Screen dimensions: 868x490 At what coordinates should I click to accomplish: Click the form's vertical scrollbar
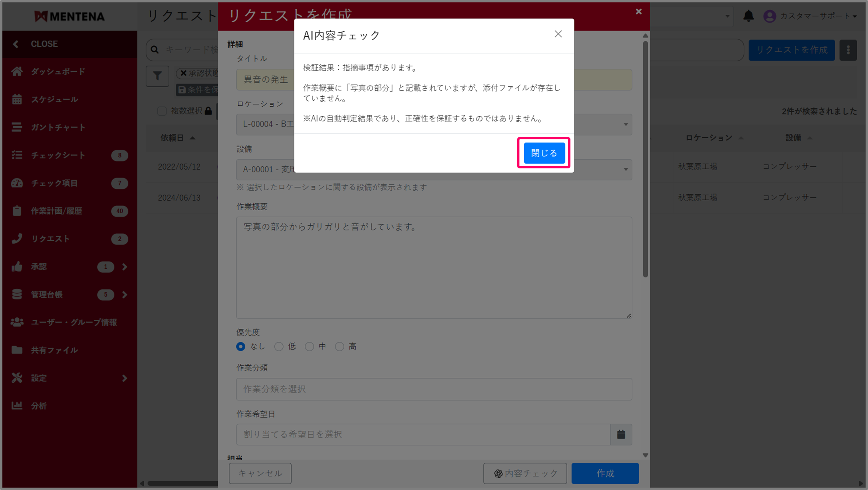pos(645,159)
